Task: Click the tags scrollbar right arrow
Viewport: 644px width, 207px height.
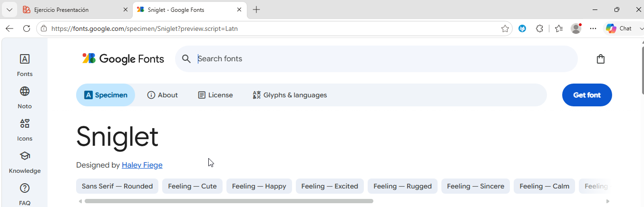Action: (x=608, y=201)
